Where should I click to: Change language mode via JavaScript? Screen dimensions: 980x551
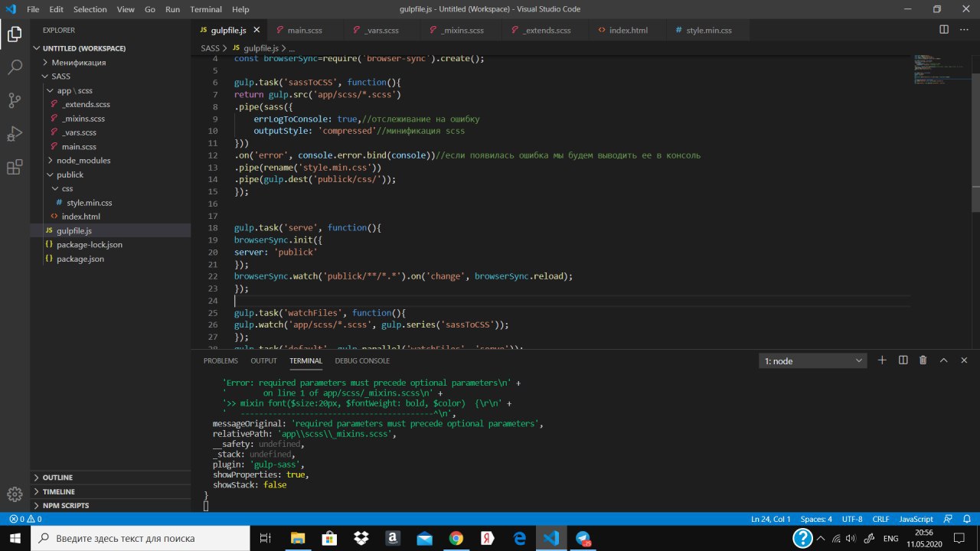[916, 519]
